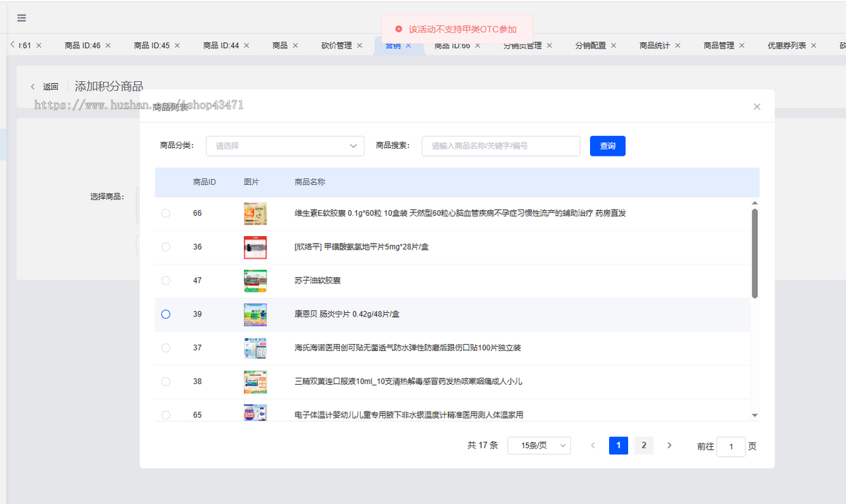
Task: Click the scrollbar up arrow in product list
Action: point(755,203)
